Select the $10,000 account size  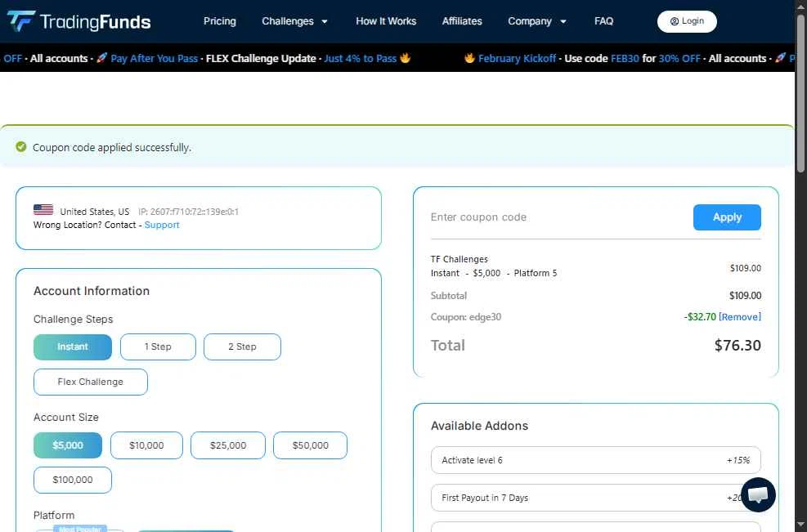pyautogui.click(x=146, y=445)
